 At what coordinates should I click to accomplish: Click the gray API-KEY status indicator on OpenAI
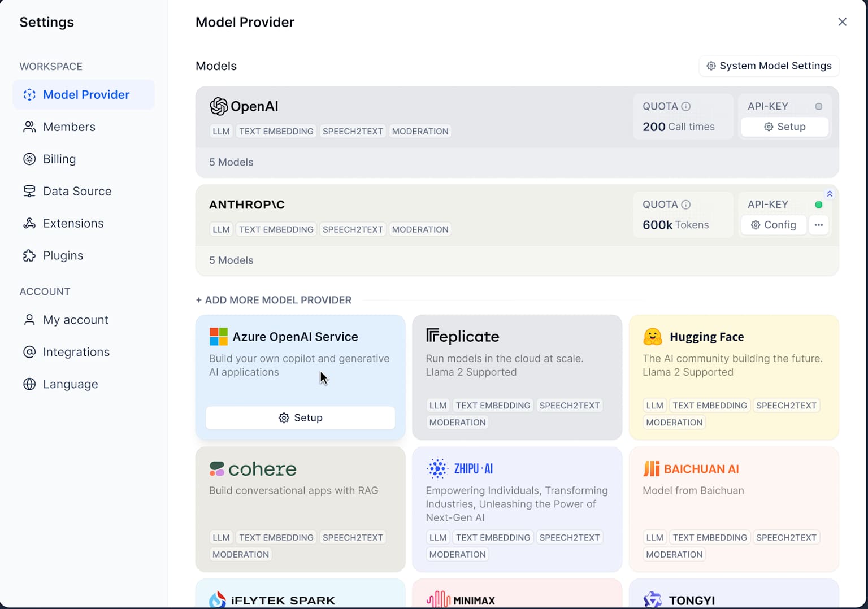click(818, 106)
